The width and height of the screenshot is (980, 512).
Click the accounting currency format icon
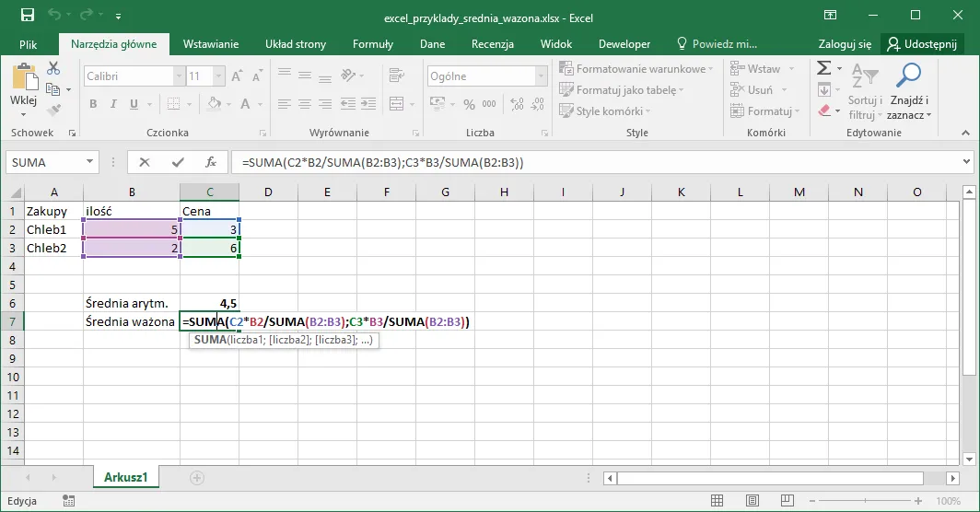(x=437, y=104)
